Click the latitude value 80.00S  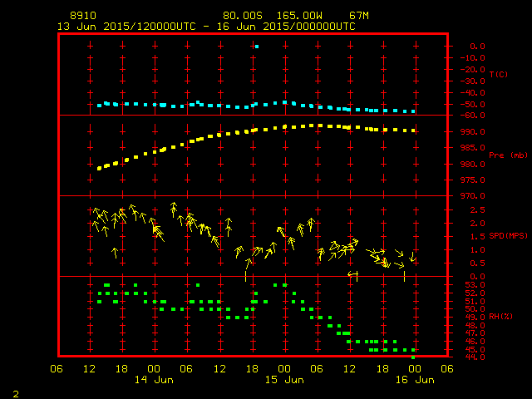click(243, 16)
